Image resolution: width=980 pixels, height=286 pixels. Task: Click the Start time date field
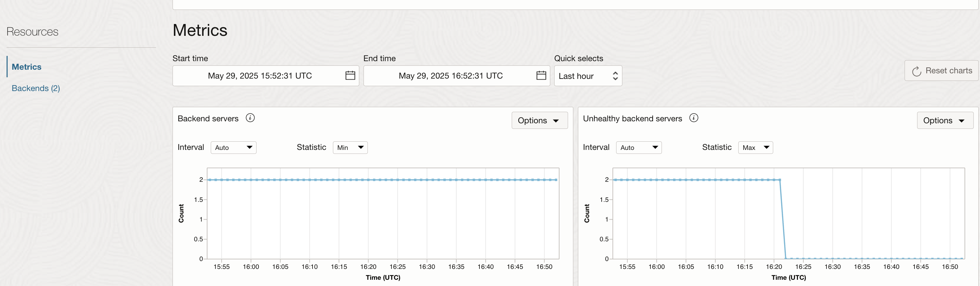(259, 76)
